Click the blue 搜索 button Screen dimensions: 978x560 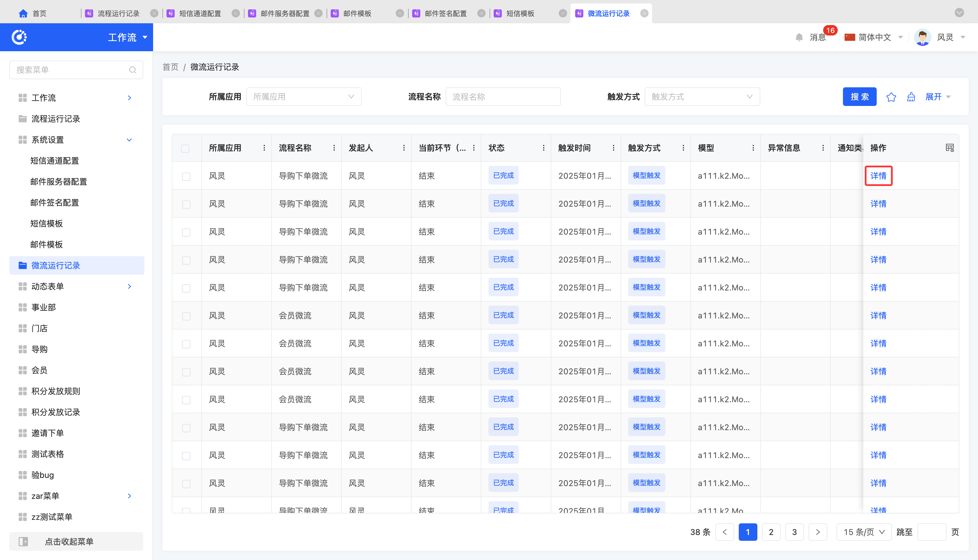(859, 97)
